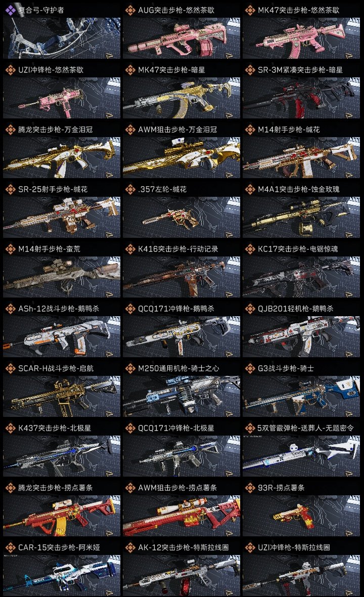Select the gold 腾龙突击步枪-万金泪冠 skin image

tap(62, 158)
